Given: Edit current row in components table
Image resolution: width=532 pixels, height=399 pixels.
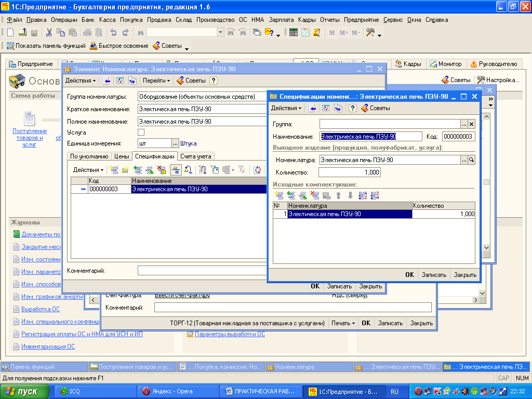Looking at the screenshot, I should [x=303, y=195].
